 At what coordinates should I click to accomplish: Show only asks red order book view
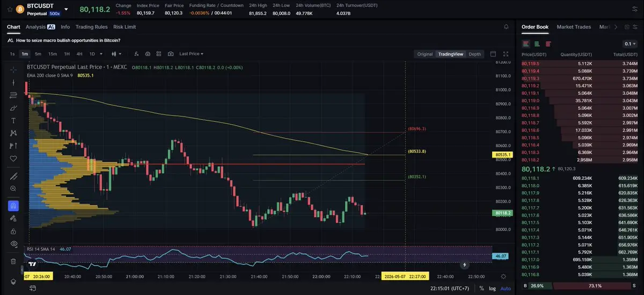pos(548,44)
